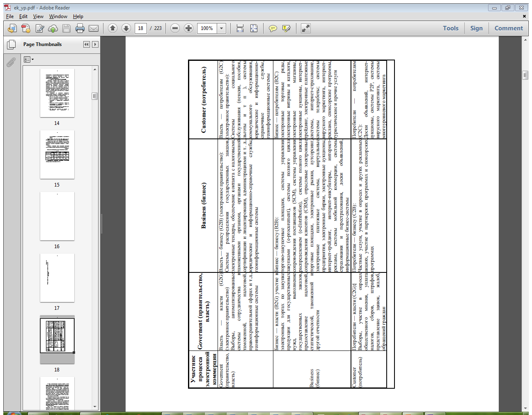The height and width of the screenshot is (415, 532).
Task: Open the File menu
Action: [x=10, y=16]
